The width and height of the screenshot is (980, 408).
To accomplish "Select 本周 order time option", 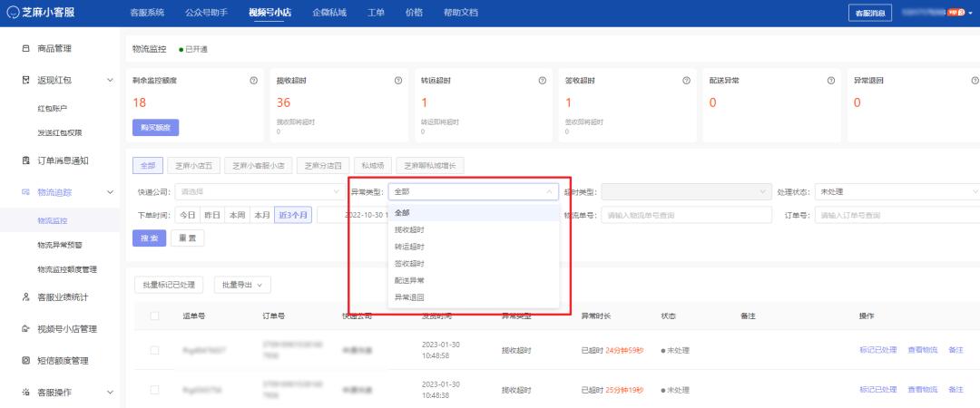I will pos(237,215).
